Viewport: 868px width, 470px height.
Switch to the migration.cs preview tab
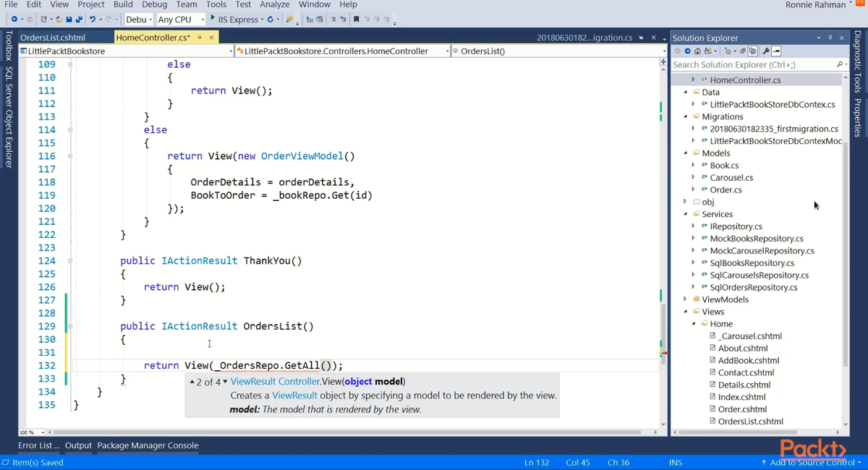point(584,38)
